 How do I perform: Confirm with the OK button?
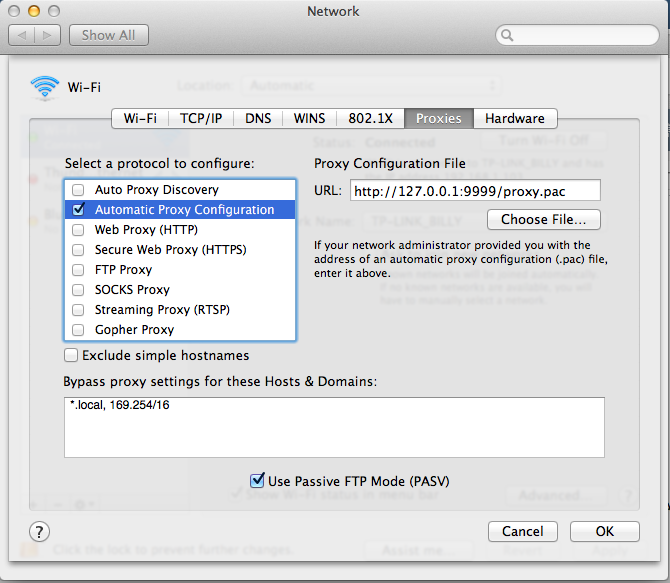605,531
